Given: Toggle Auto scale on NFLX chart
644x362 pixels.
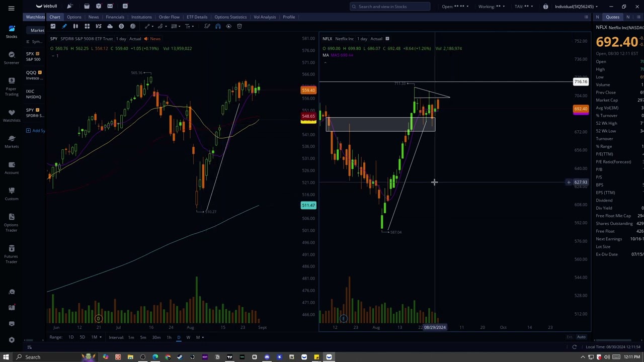Looking at the screenshot, I should pos(581,337).
